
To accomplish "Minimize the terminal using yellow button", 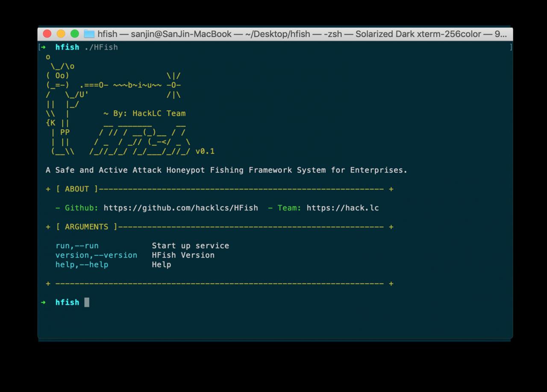I will click(x=61, y=34).
